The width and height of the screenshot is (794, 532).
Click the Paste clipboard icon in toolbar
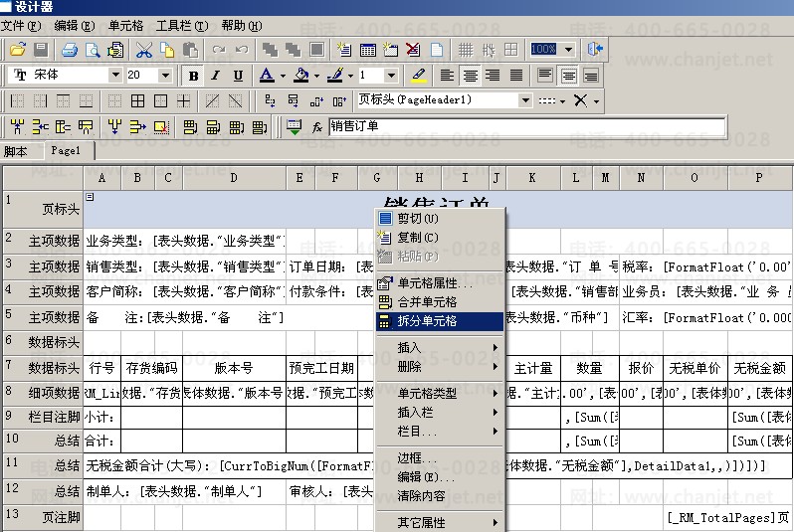pyautogui.click(x=190, y=49)
